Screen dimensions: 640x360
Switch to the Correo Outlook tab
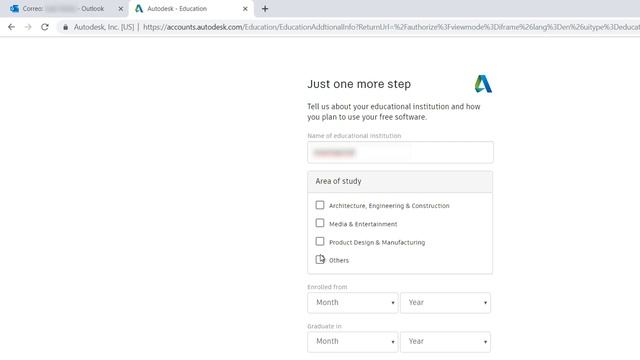coord(64,9)
